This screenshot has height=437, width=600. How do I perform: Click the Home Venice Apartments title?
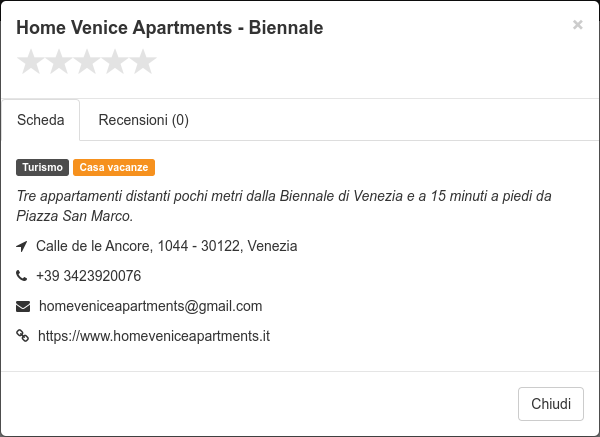pyautogui.click(x=170, y=28)
